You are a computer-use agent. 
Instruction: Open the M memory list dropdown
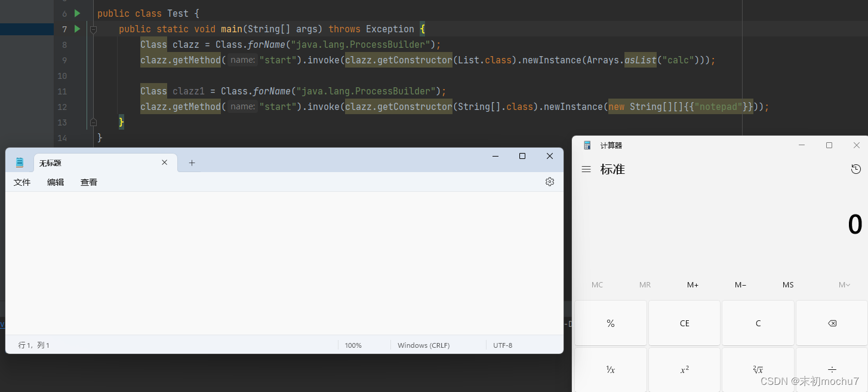pos(844,285)
